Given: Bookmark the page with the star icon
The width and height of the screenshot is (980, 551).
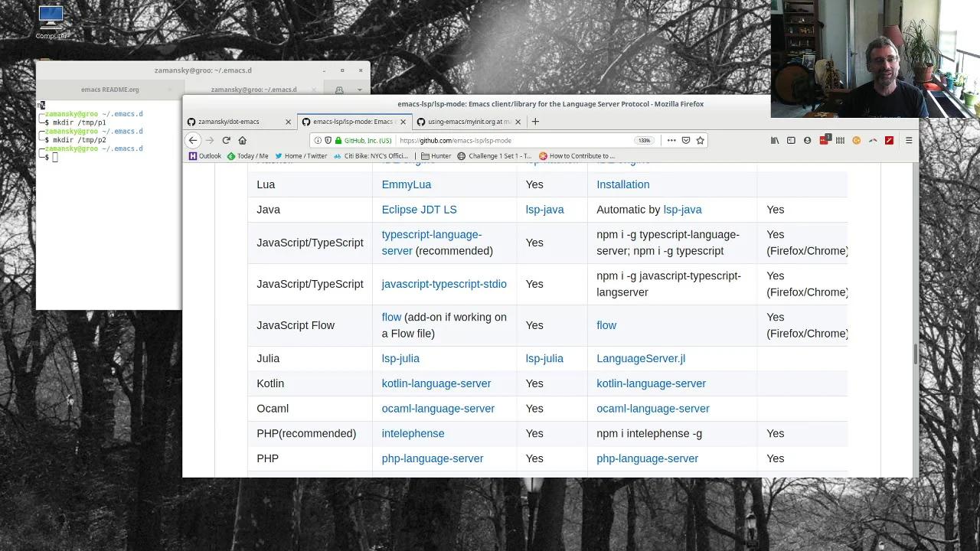Looking at the screenshot, I should point(701,140).
